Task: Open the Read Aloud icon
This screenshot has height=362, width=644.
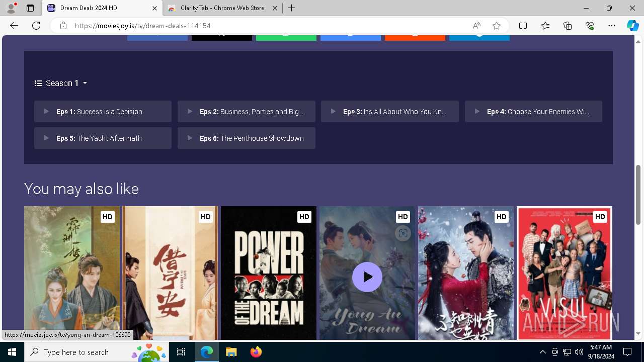Action: 476,26
